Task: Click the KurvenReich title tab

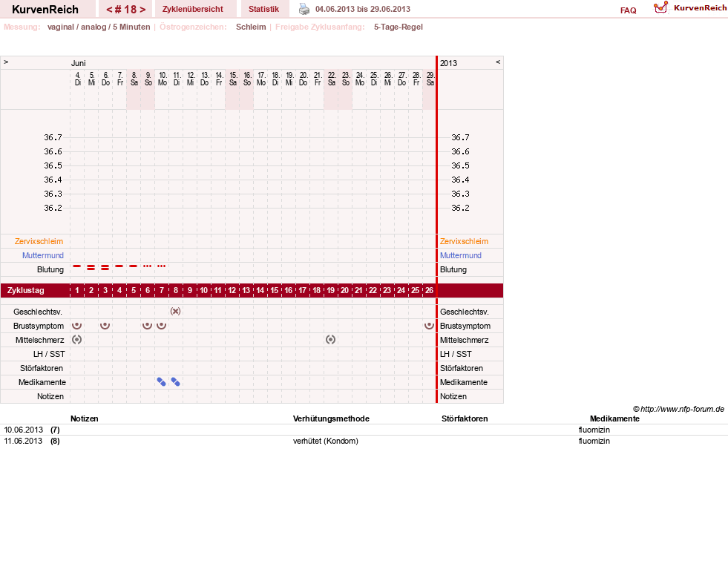Action: coord(45,10)
